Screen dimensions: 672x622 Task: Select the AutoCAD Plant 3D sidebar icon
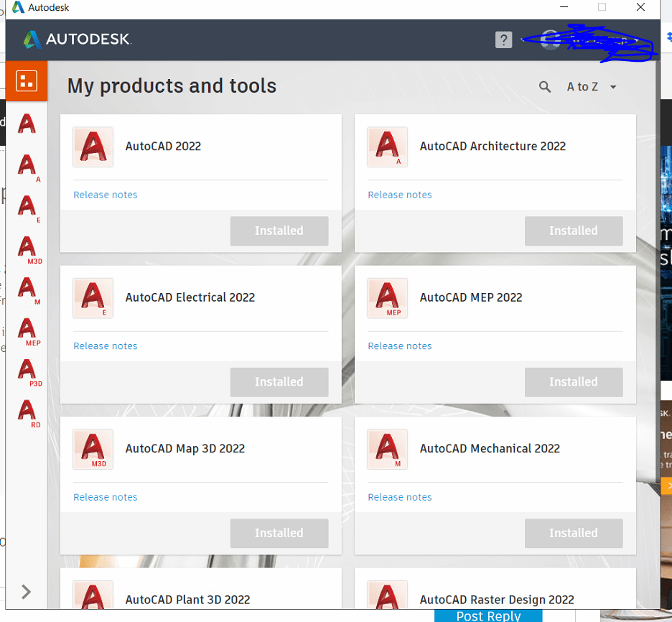pyautogui.click(x=29, y=372)
